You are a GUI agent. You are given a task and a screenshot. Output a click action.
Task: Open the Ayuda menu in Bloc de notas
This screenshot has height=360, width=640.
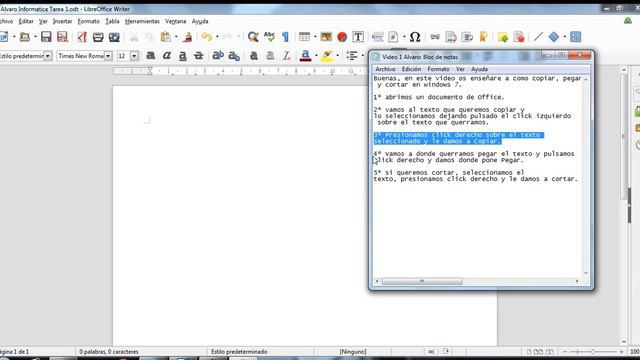tap(479, 69)
